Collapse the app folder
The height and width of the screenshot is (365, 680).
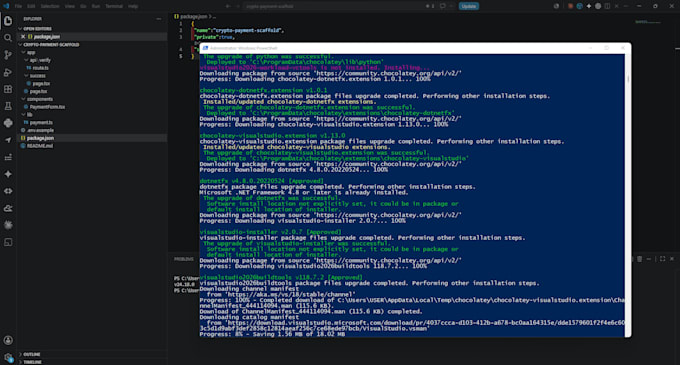23,52
